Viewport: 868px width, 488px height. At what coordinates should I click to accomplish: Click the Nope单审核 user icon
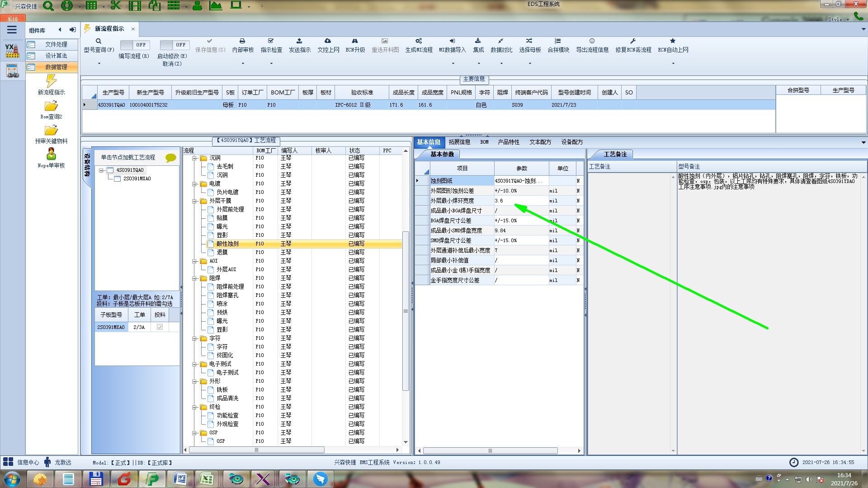[x=51, y=154]
